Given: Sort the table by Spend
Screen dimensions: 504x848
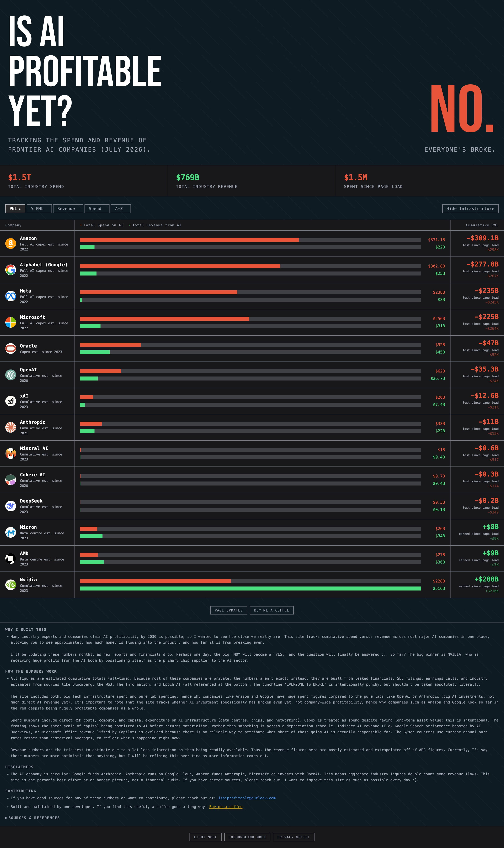Looking at the screenshot, I should click(97, 208).
